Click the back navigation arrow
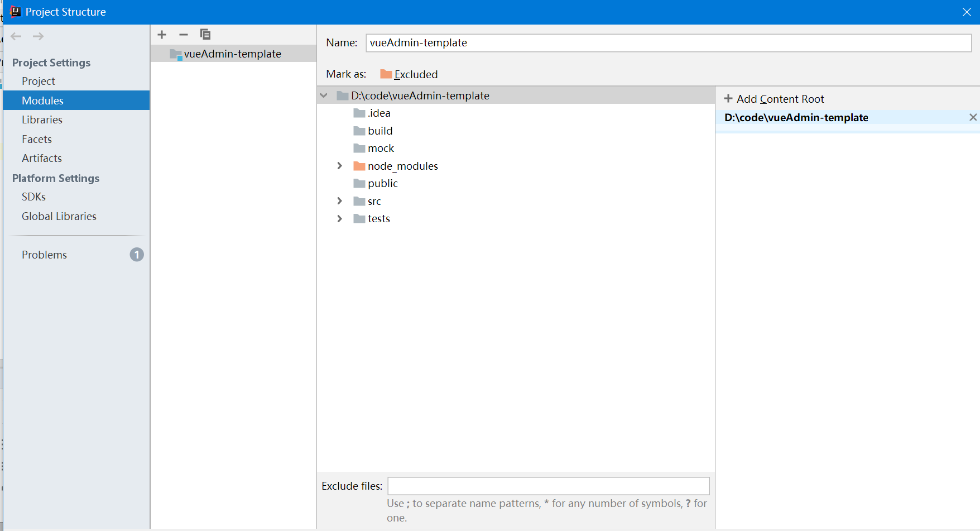This screenshot has height=531, width=980. 16,36
